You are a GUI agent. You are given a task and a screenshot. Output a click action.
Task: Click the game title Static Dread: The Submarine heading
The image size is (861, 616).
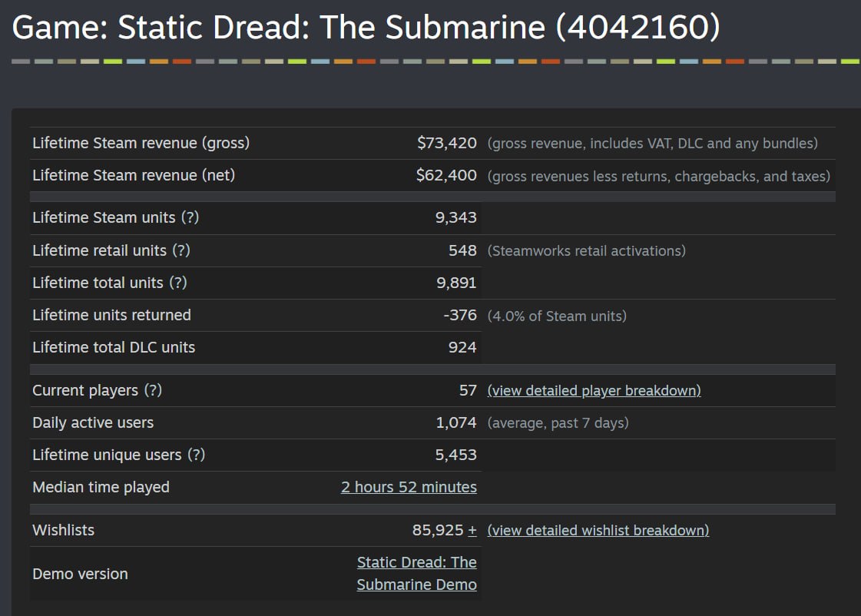pyautogui.click(x=366, y=27)
